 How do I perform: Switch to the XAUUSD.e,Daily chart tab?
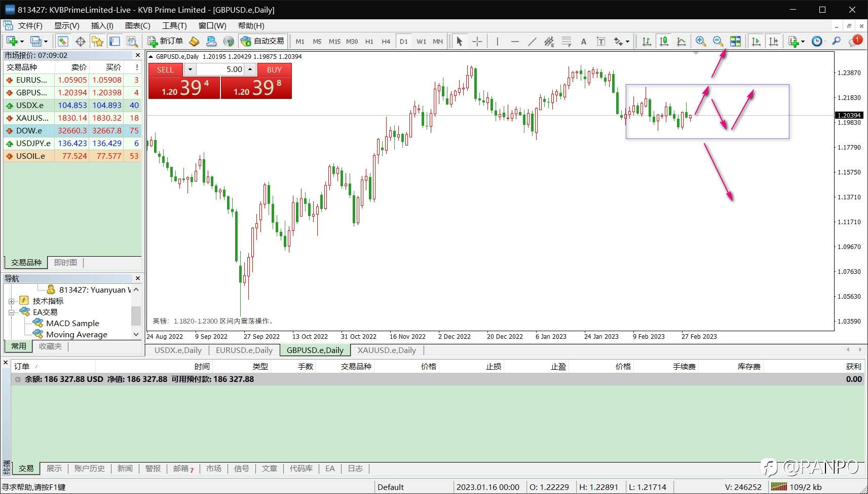click(x=387, y=350)
